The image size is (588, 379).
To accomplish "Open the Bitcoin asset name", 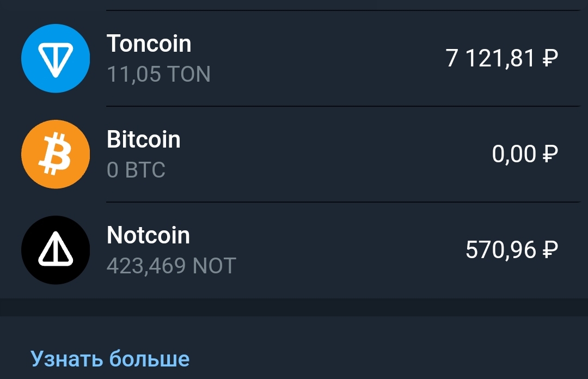I will tap(143, 139).
